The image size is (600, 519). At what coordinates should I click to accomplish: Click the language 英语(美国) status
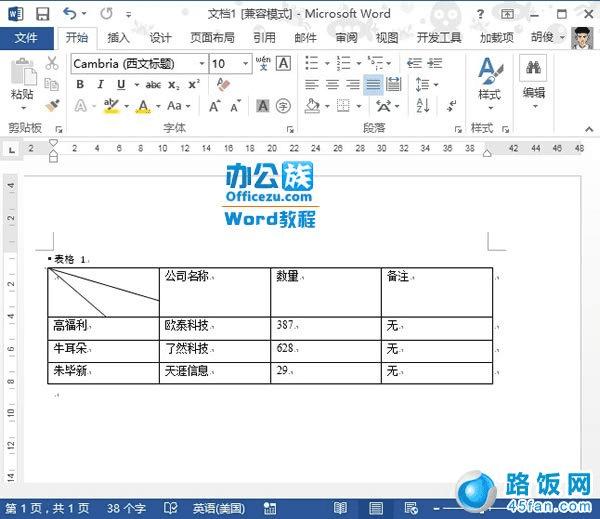coord(218,508)
